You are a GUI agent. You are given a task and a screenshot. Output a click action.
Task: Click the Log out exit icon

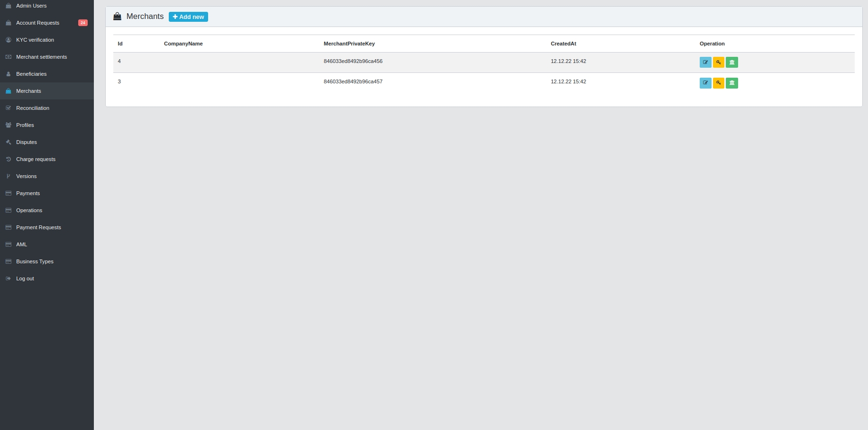coord(8,278)
